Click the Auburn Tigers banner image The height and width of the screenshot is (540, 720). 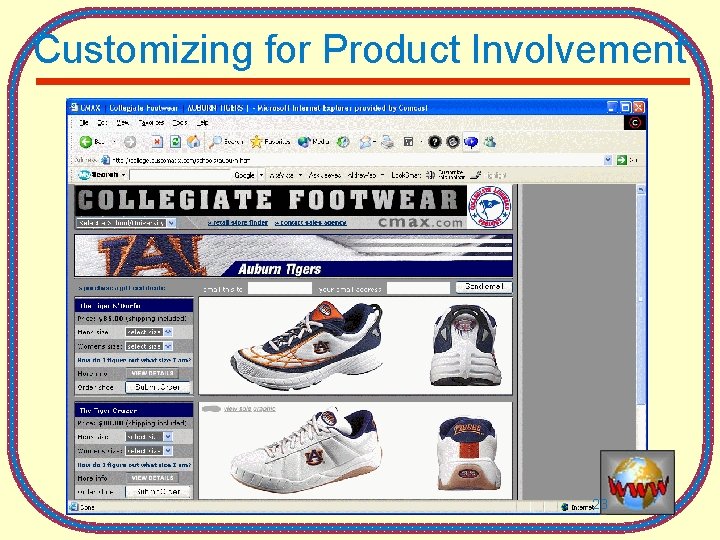click(293, 256)
